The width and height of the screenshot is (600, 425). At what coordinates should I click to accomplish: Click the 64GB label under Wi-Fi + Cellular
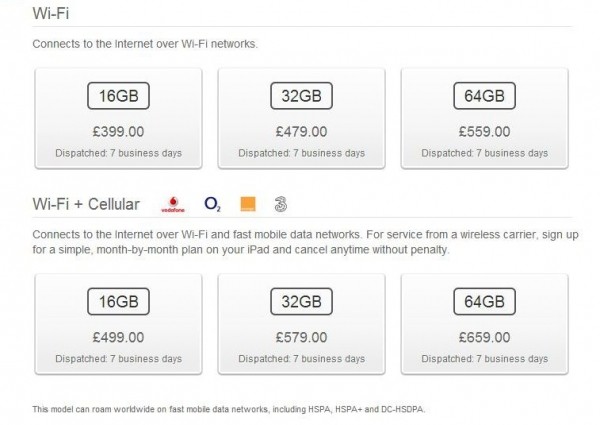[x=484, y=301]
